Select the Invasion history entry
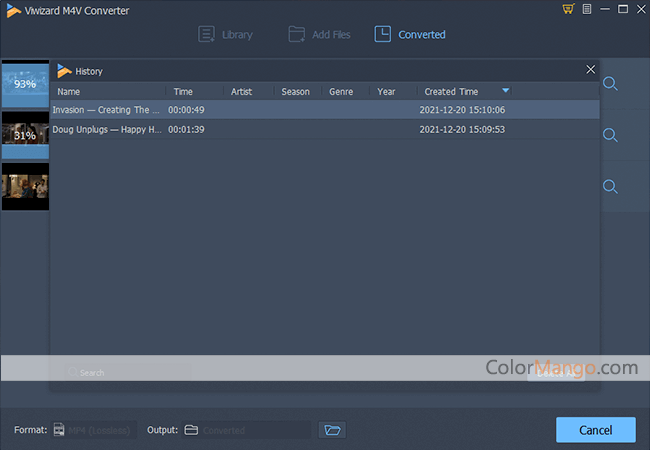Image resolution: width=650 pixels, height=450 pixels. (x=105, y=110)
